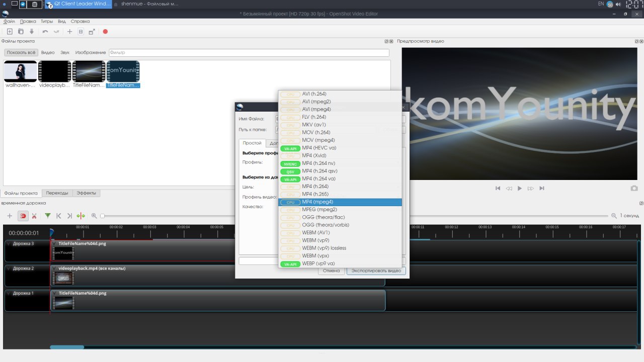Click the timeline zoom slider handle

102,216
